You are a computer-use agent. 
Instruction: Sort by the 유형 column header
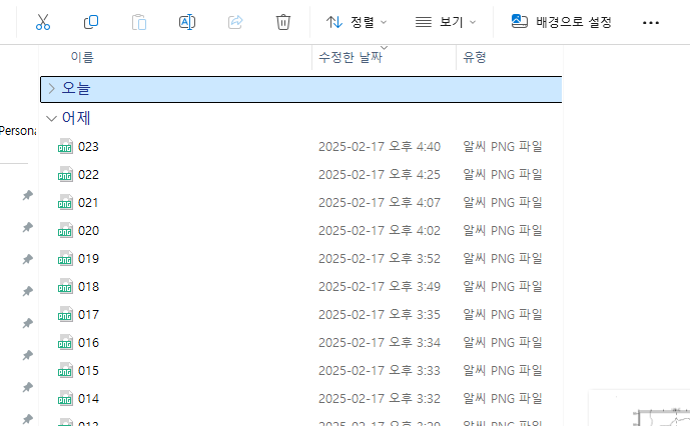(474, 57)
